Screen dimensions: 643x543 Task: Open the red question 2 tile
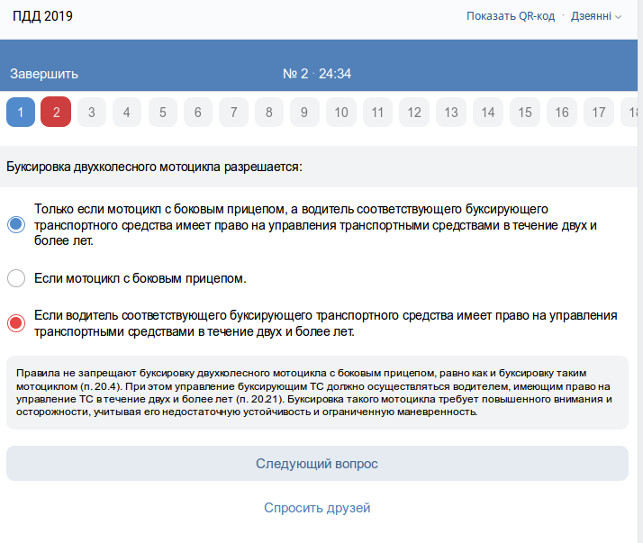coord(56,112)
